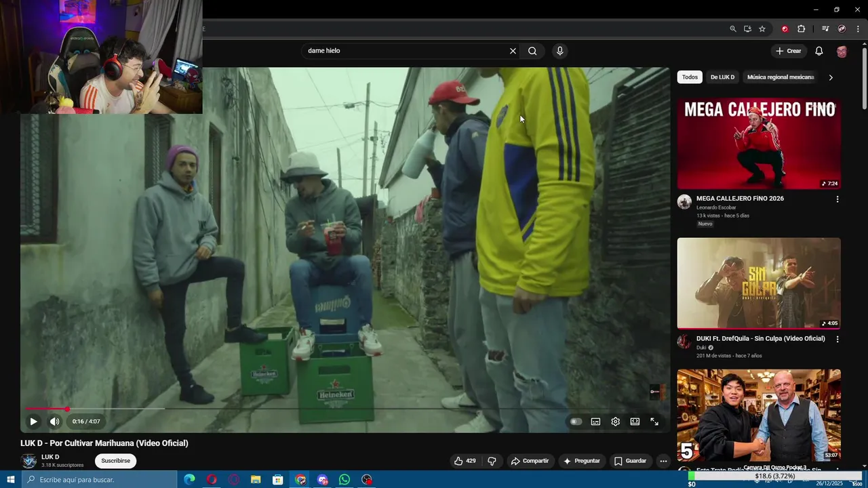
Task: Toggle autoplay switch in the player
Action: [576, 422]
